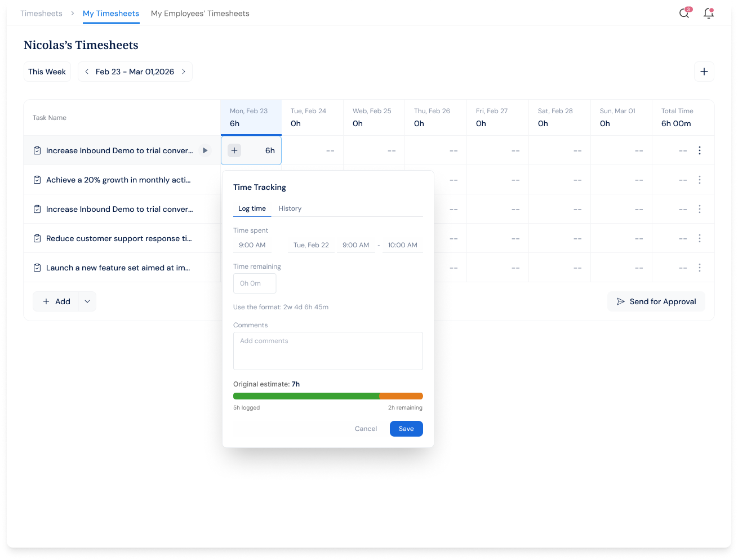
Task: Open the notifications bell
Action: click(709, 13)
